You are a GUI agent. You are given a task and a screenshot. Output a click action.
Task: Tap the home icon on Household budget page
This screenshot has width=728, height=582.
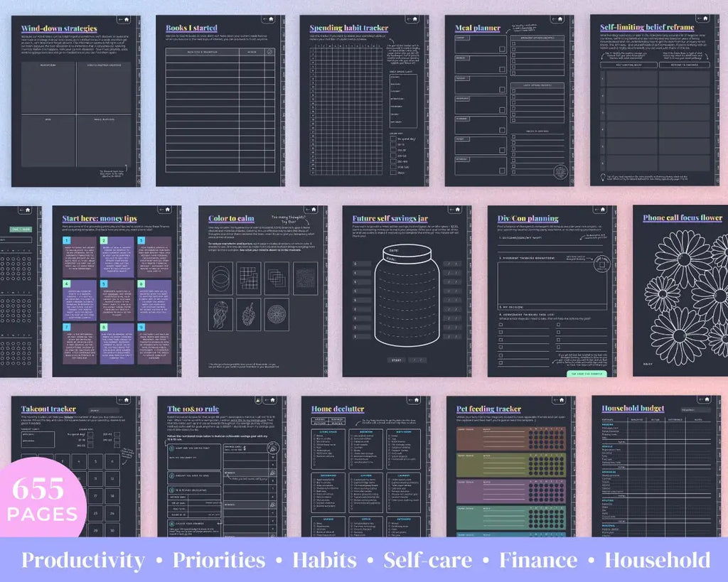pyautogui.click(x=707, y=399)
